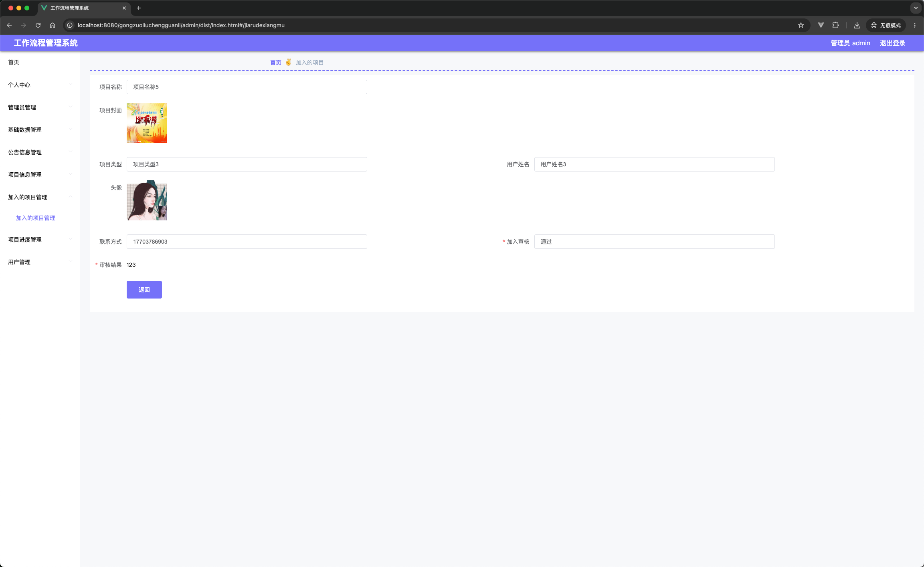The image size is (924, 567).
Task: Click the browser back arrow
Action: [9, 25]
